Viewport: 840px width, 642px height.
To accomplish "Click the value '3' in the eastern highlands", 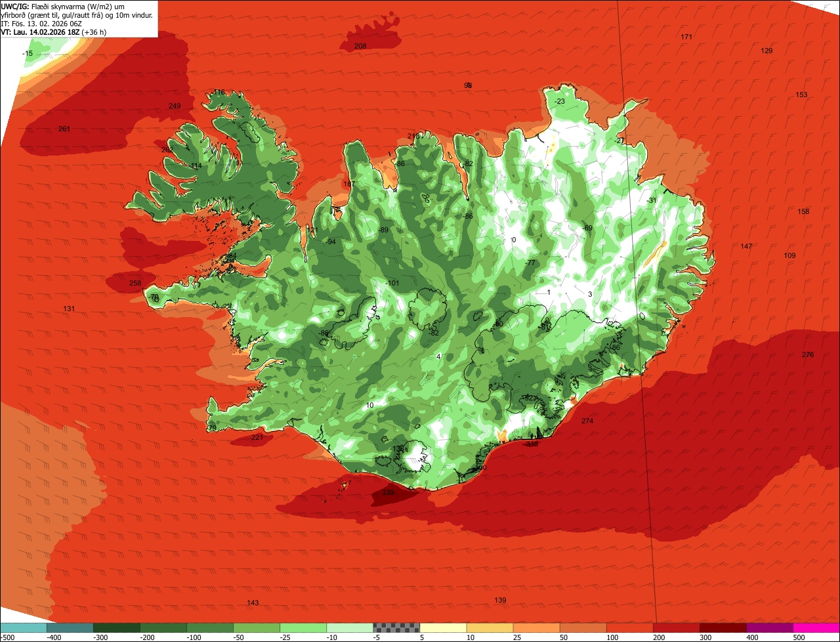I will point(590,294).
